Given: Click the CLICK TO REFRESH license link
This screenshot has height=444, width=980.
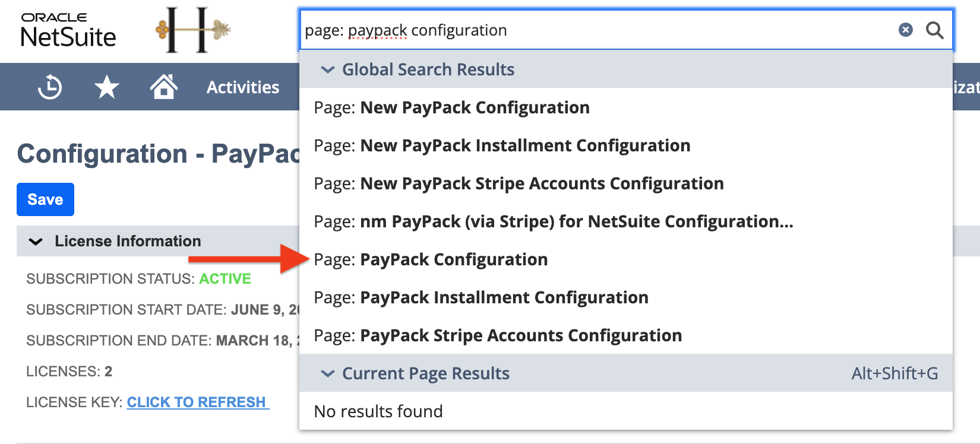Looking at the screenshot, I should [197, 402].
